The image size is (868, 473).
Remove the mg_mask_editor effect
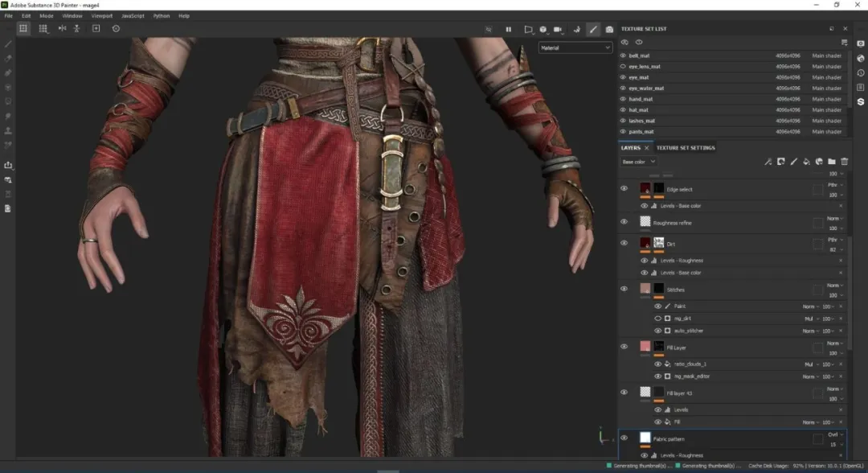tap(841, 376)
